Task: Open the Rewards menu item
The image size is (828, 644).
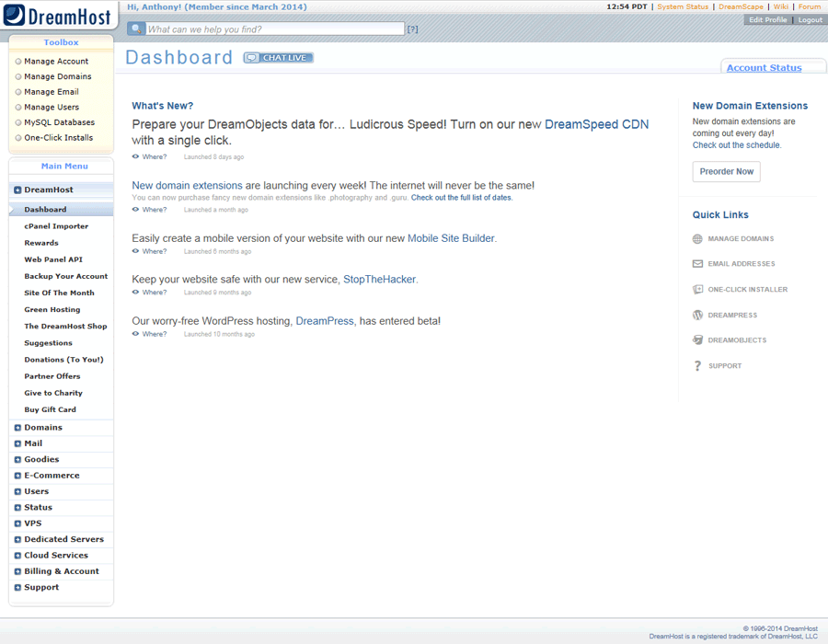Action: tap(41, 243)
